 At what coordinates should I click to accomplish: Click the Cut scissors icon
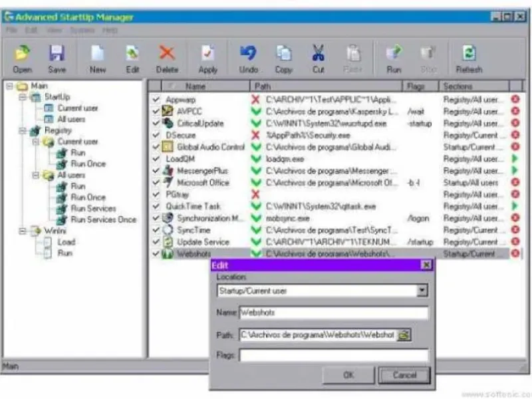319,53
